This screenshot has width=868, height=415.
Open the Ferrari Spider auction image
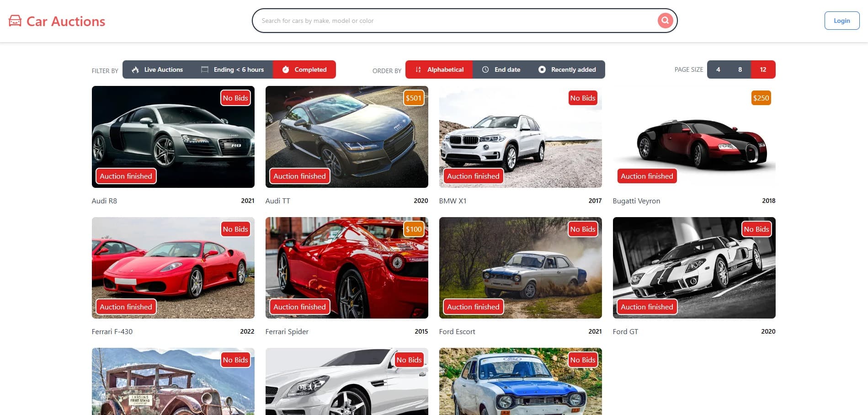[347, 268]
